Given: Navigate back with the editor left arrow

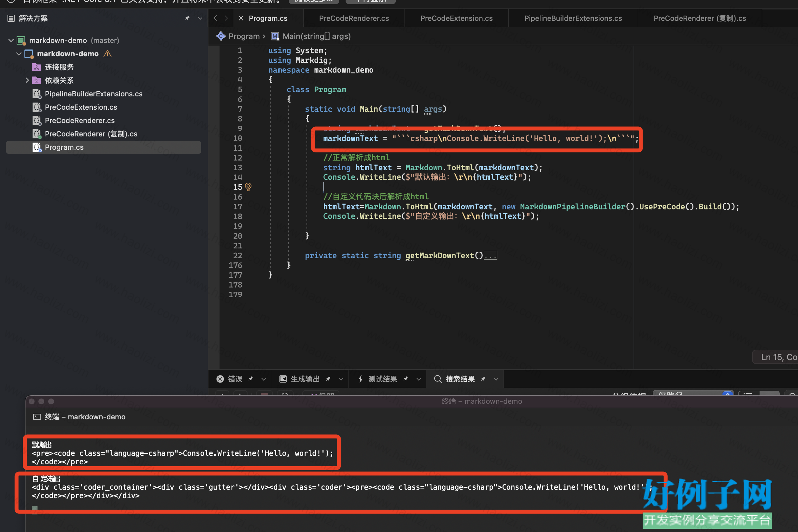Looking at the screenshot, I should (x=215, y=18).
